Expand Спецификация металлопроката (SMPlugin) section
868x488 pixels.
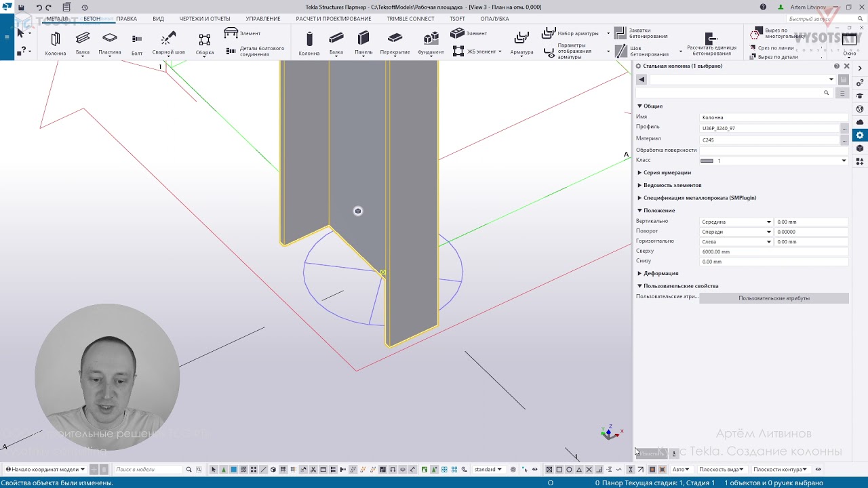point(639,198)
